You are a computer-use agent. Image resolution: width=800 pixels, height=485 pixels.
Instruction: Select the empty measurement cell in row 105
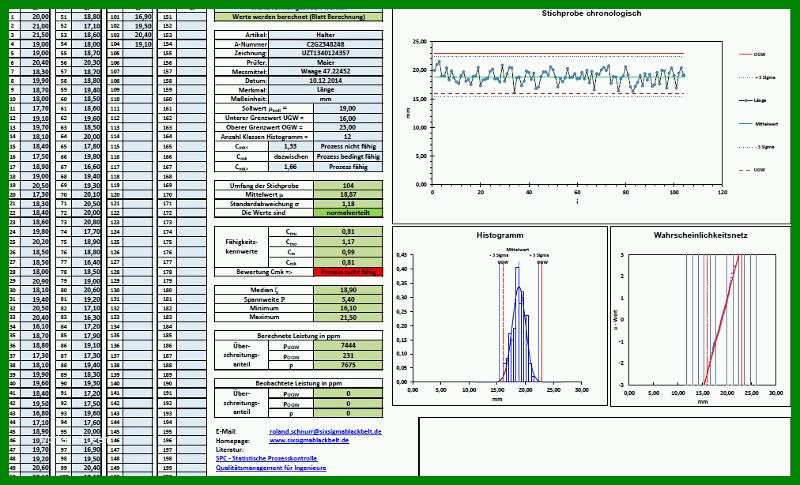click(x=138, y=53)
